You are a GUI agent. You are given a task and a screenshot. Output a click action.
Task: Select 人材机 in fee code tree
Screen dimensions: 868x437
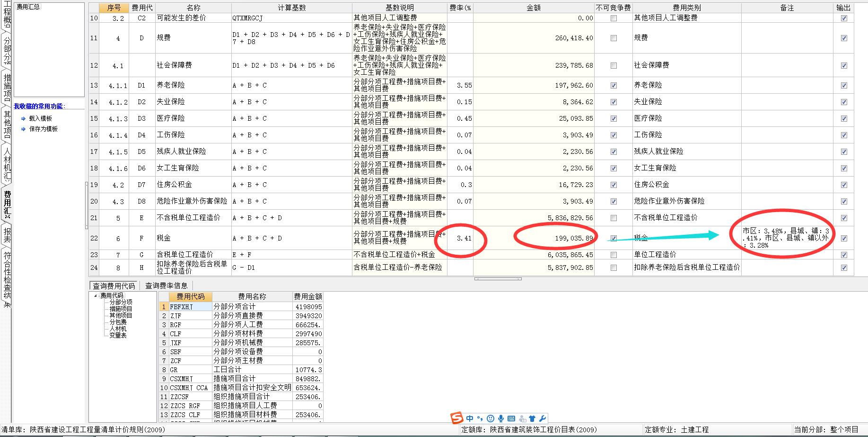tap(118, 329)
